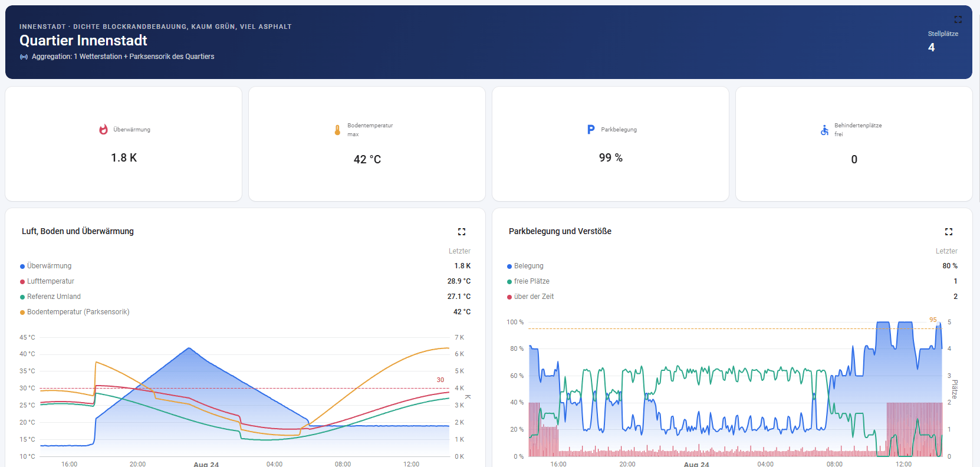Maximize the Luft, Boden und Überwärmung chart
This screenshot has width=980, height=467.
point(462,232)
